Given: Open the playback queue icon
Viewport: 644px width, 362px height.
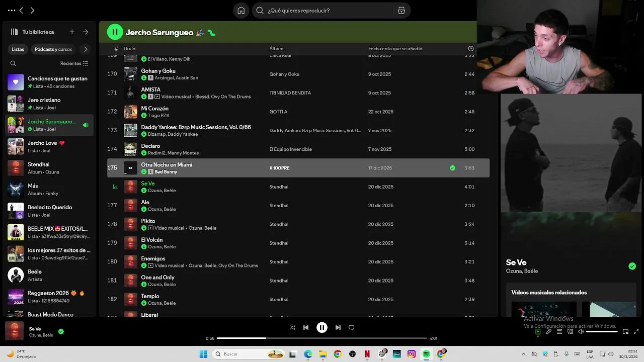Looking at the screenshot, I should click(559, 332).
